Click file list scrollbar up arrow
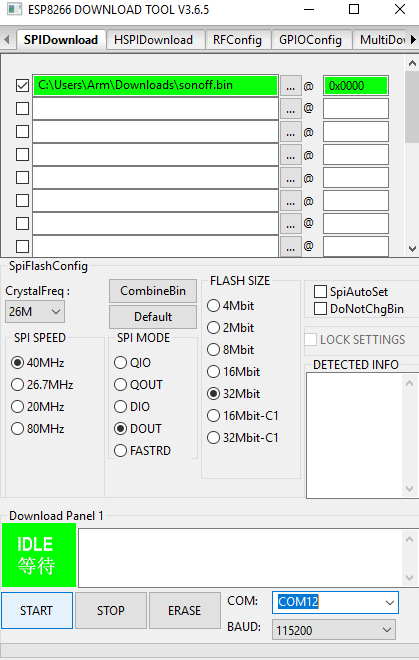 click(412, 63)
